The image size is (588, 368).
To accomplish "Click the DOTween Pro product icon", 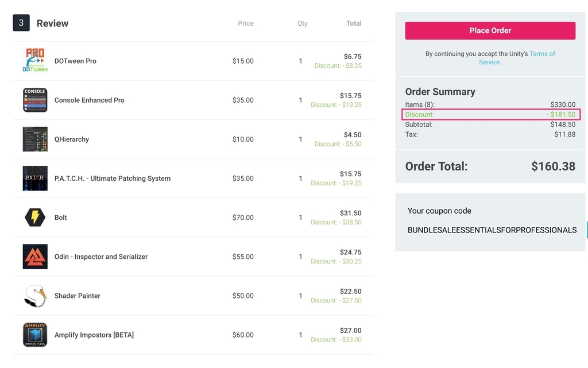I will tap(35, 61).
